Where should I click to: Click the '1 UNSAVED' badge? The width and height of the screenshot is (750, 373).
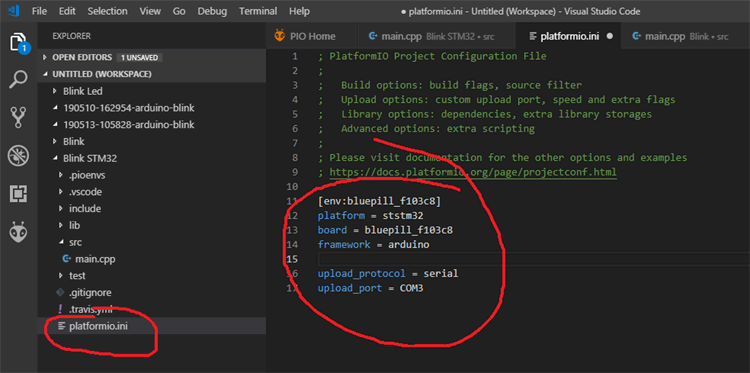point(139,57)
